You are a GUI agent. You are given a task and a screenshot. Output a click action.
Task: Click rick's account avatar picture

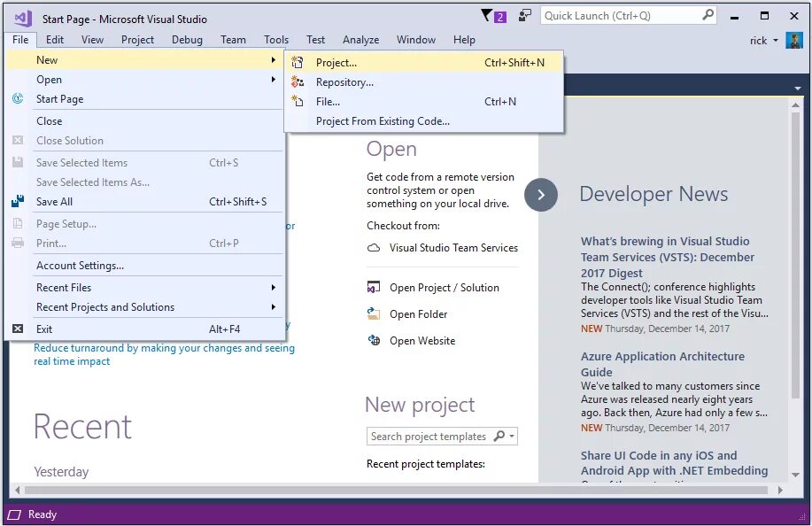coord(794,41)
